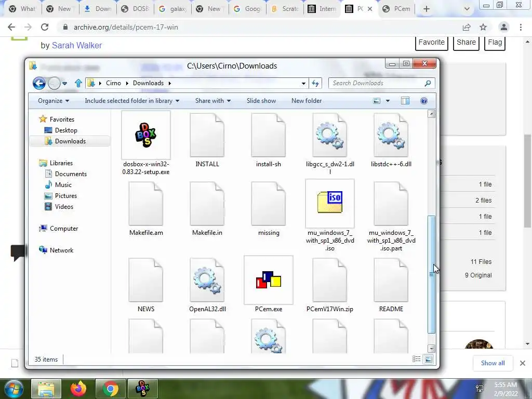Viewport: 532px width, 399px height.
Task: Select the libgcc_s_dw2-1.dll file icon
Action: (330, 135)
